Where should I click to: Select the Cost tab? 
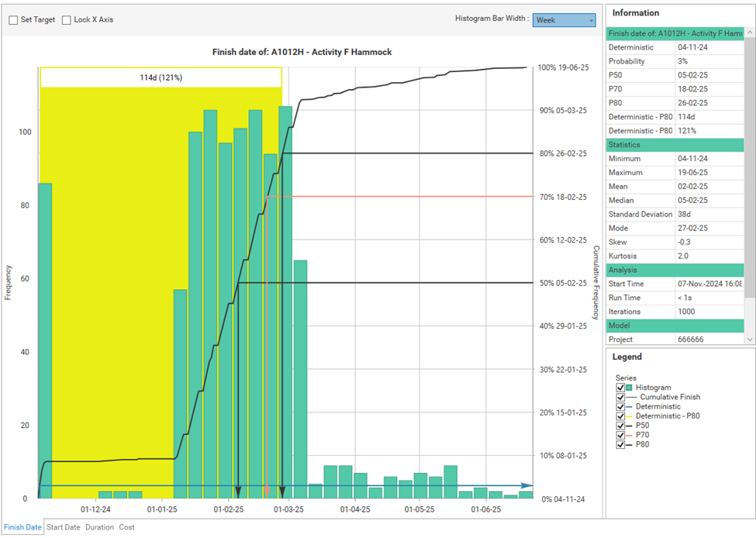126,527
